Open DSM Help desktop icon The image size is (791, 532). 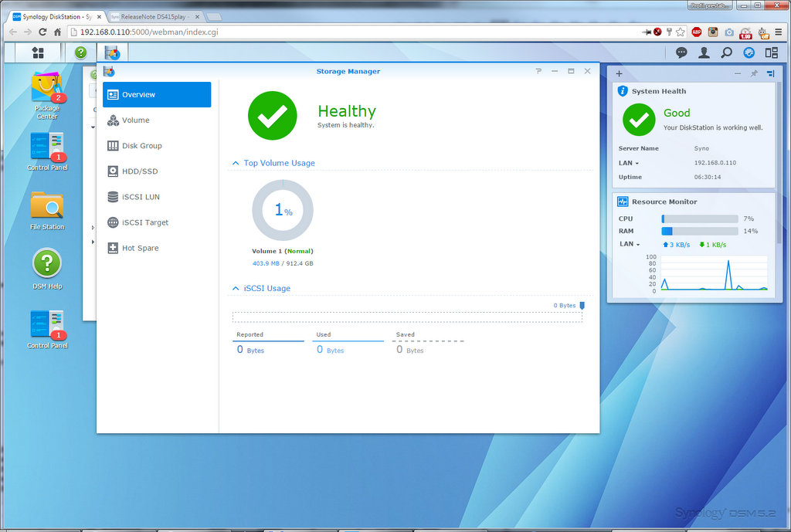(47, 269)
